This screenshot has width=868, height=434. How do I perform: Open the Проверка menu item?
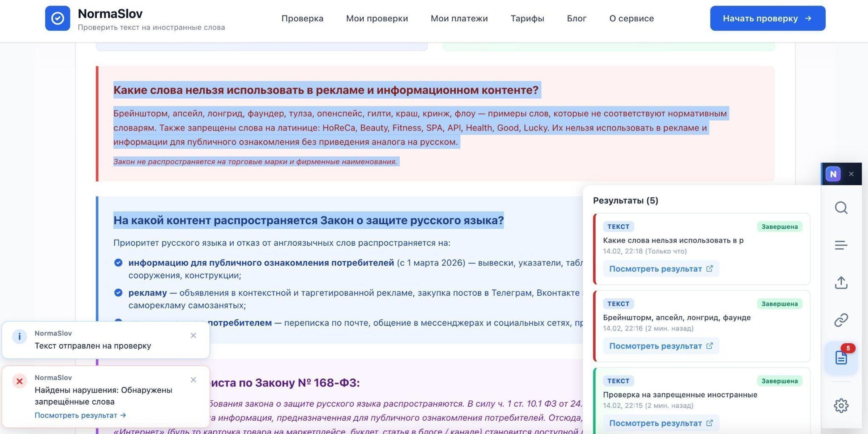point(302,18)
